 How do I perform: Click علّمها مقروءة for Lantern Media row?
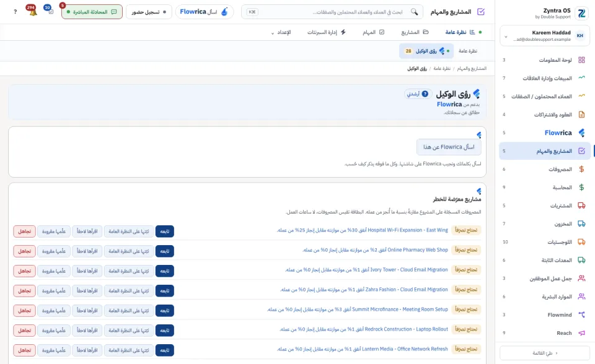coord(54,350)
